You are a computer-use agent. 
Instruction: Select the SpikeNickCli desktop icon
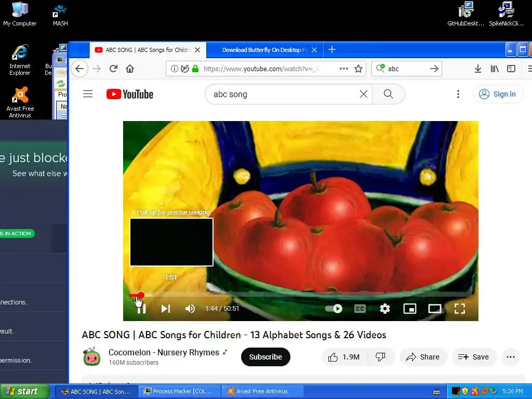pos(506,14)
